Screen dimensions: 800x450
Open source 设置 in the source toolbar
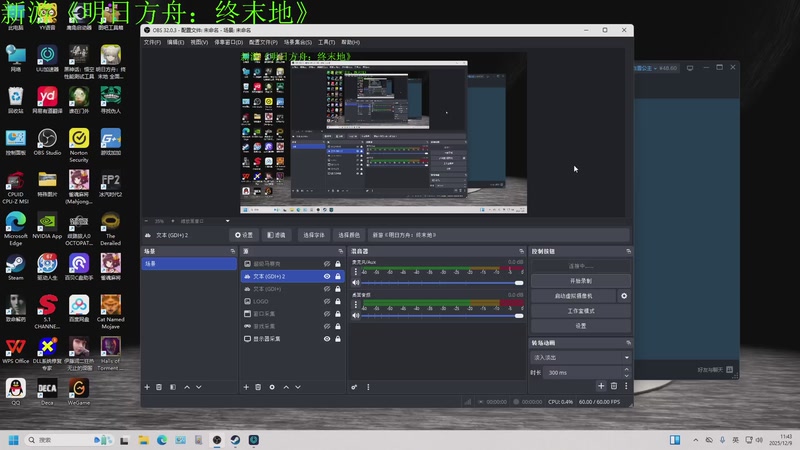pos(244,235)
